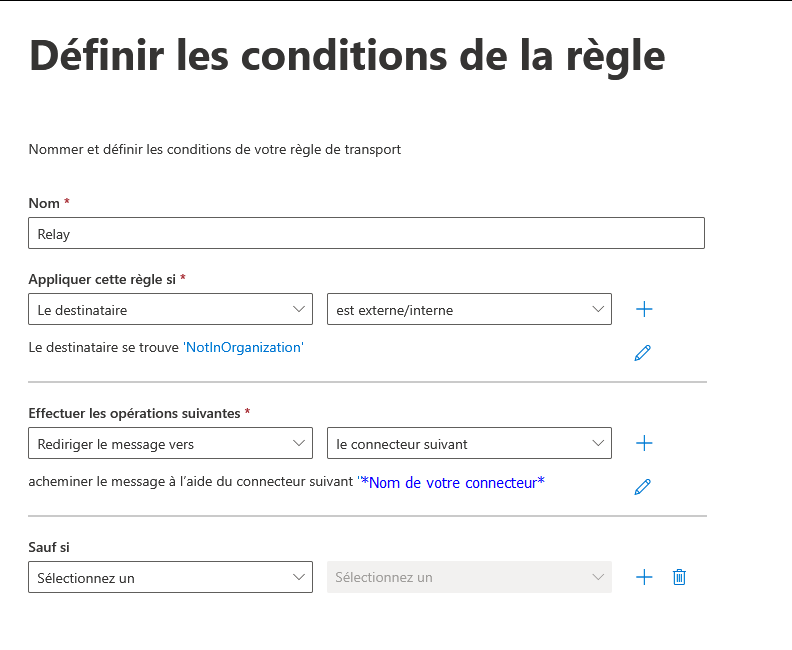Screen dimensions: 792x650
Task: Click the Appliquer cette règle si label
Action: [102, 279]
